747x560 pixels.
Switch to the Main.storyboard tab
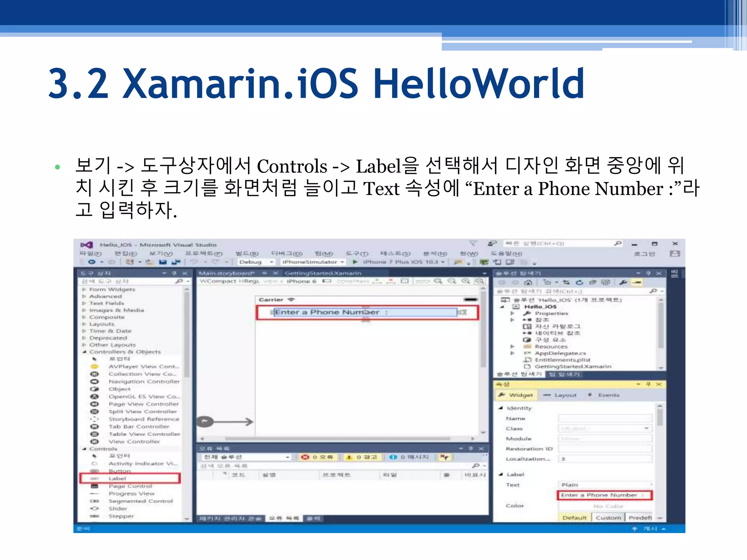coord(227,273)
